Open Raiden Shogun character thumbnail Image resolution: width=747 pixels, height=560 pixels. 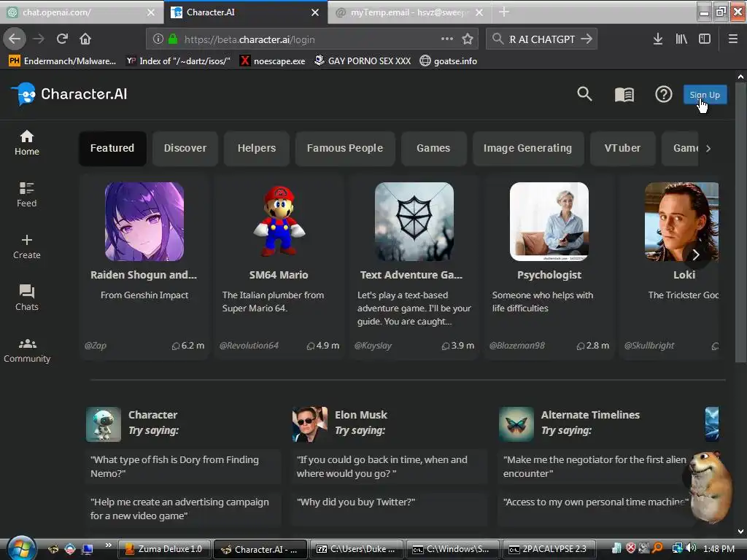144,222
